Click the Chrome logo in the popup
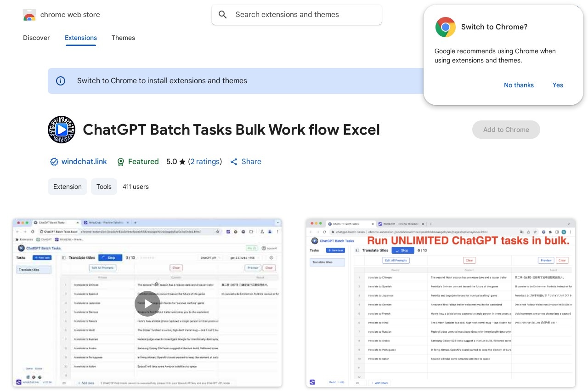This screenshot has width=588, height=392. [x=445, y=27]
